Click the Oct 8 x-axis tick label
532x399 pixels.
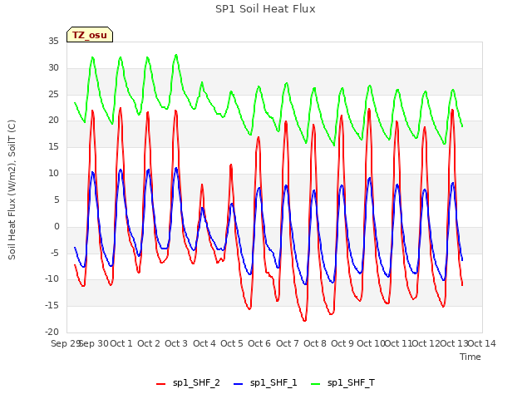(x=315, y=343)
